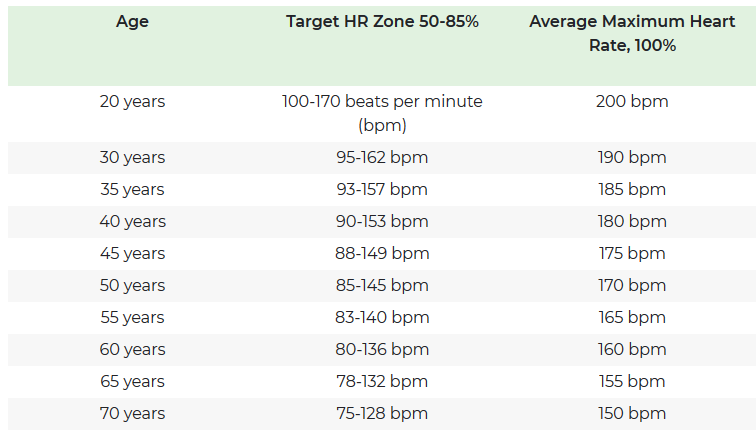The width and height of the screenshot is (756, 437).
Task: Click the 88-149 bpm cell
Action: coord(382,253)
